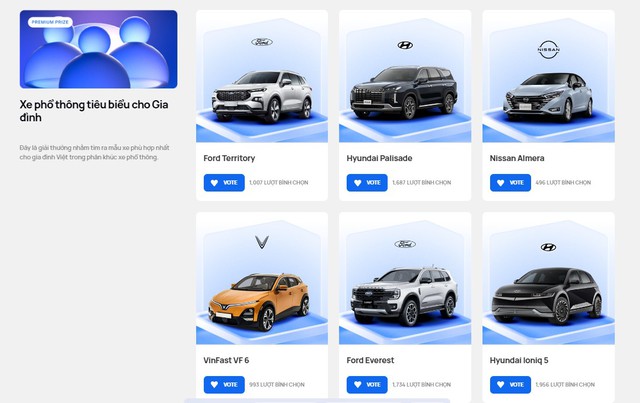Click the Ford logo above Territory
640x403 pixels.
point(262,42)
